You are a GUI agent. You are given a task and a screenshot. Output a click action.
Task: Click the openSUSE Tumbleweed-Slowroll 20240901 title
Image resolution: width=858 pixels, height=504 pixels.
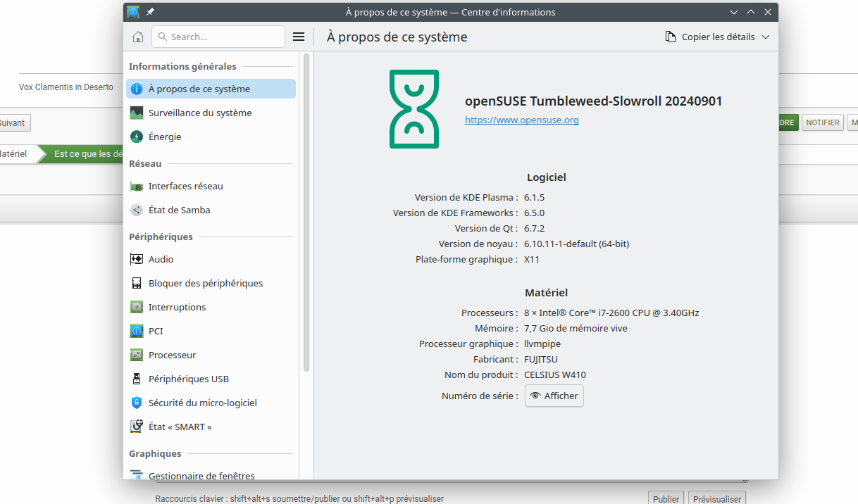click(594, 101)
